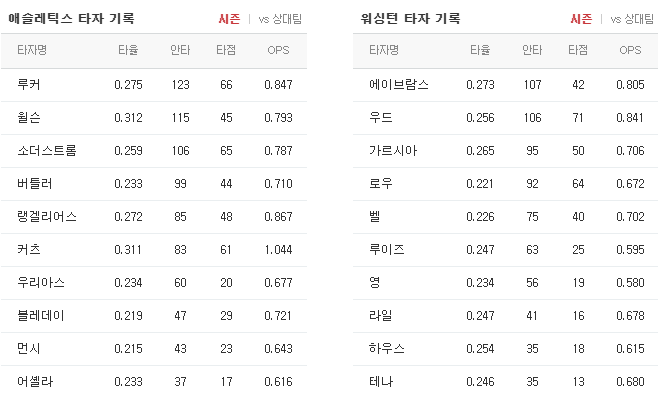Viewport: 658px width, 399px height.
Task: Click OPS column header in 애슬레틱스 table
Action: point(278,50)
